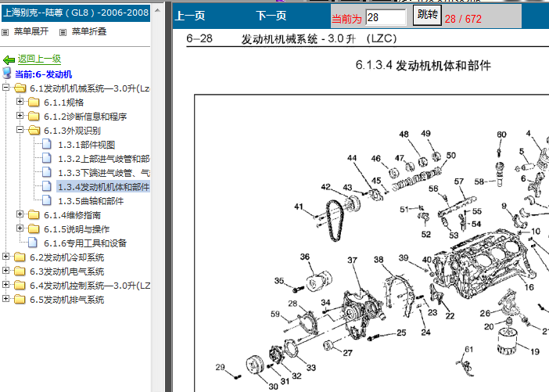Click the 当前:6-发动机 heading text
Viewport: 549px width, 392px height.
(x=44, y=74)
